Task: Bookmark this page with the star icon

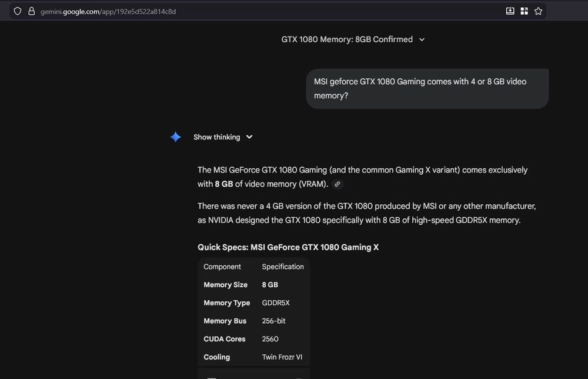Action: pyautogui.click(x=538, y=11)
